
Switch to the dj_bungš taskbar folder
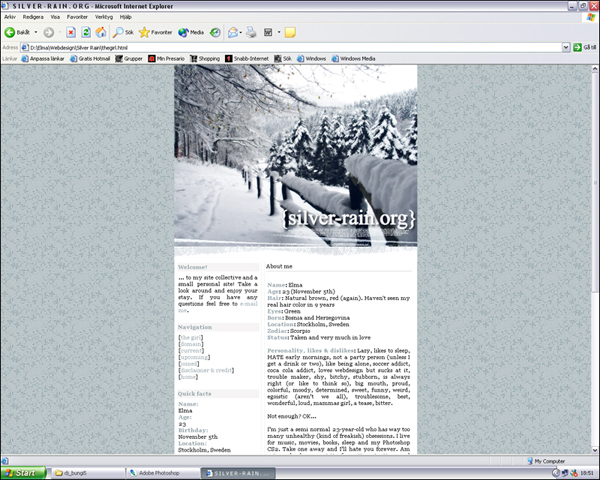pyautogui.click(x=87, y=473)
